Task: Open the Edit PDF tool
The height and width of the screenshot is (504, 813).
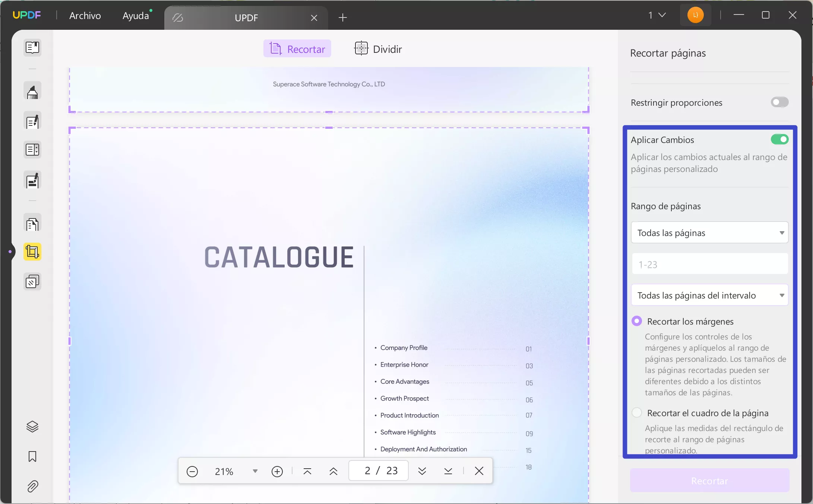Action: (32, 121)
